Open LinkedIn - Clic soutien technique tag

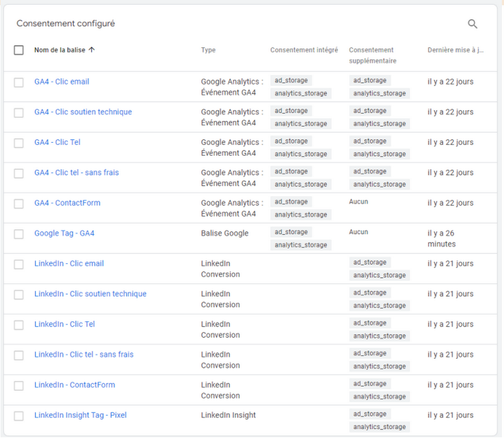[x=91, y=294]
